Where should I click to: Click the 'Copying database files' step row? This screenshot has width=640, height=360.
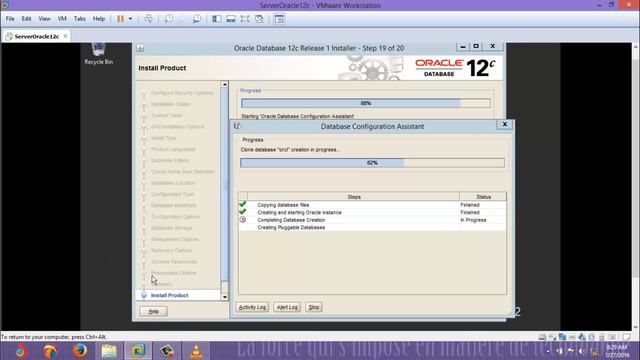point(372,205)
